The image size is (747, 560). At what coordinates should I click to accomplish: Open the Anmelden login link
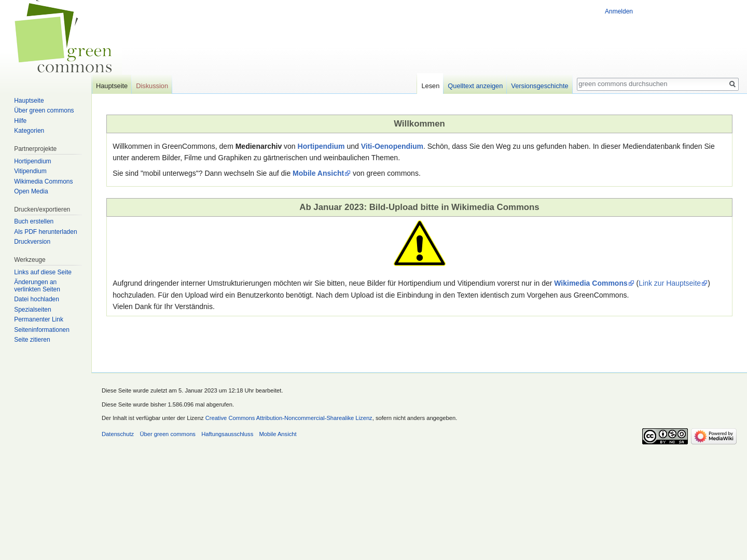[x=619, y=11]
